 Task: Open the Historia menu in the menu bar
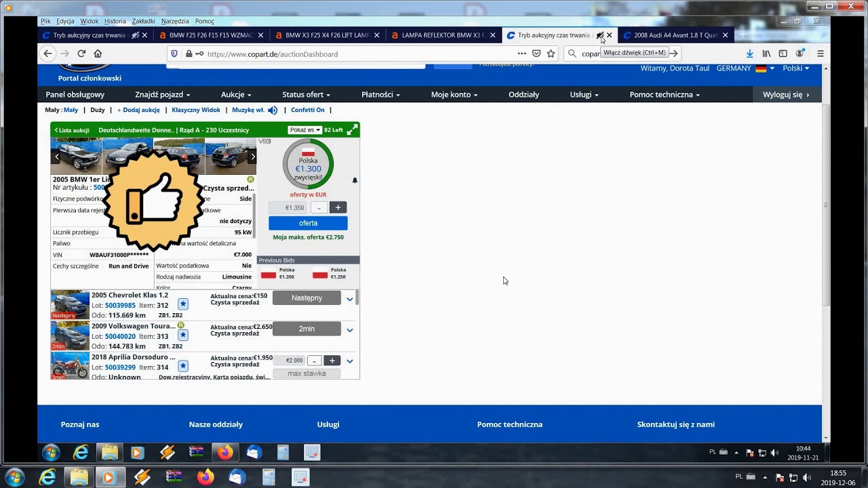tap(115, 21)
